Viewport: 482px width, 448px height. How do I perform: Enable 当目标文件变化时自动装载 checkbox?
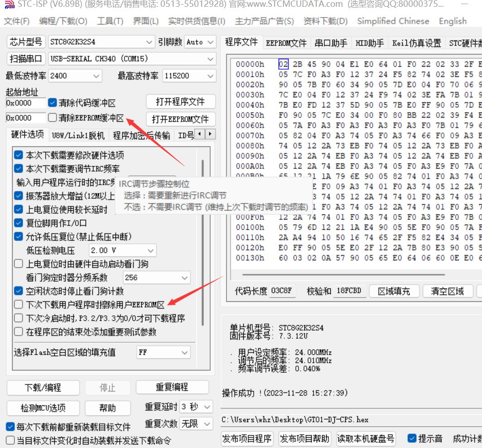click(10, 440)
